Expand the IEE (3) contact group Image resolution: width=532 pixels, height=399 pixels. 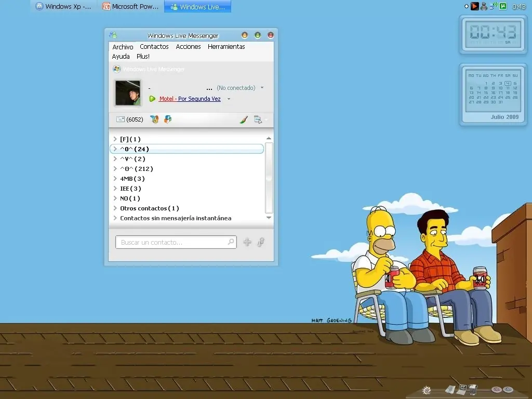coord(115,188)
